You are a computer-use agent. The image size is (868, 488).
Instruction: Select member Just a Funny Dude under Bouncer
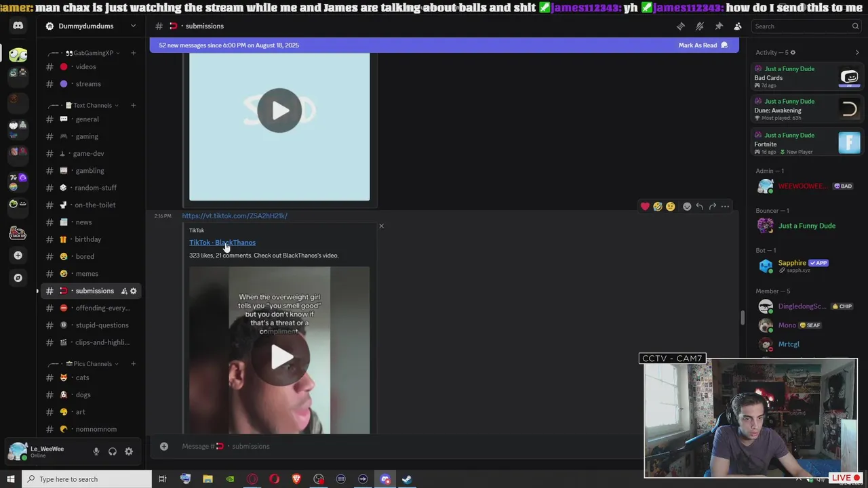(807, 226)
